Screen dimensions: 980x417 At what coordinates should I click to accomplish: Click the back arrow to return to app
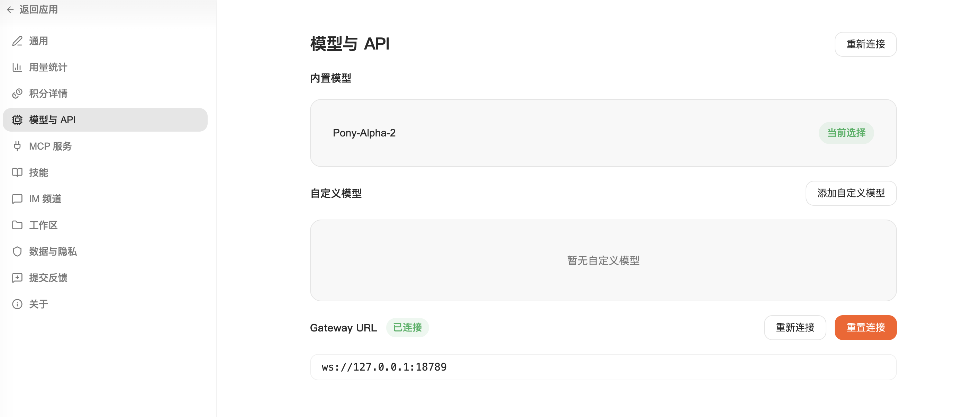pos(10,9)
